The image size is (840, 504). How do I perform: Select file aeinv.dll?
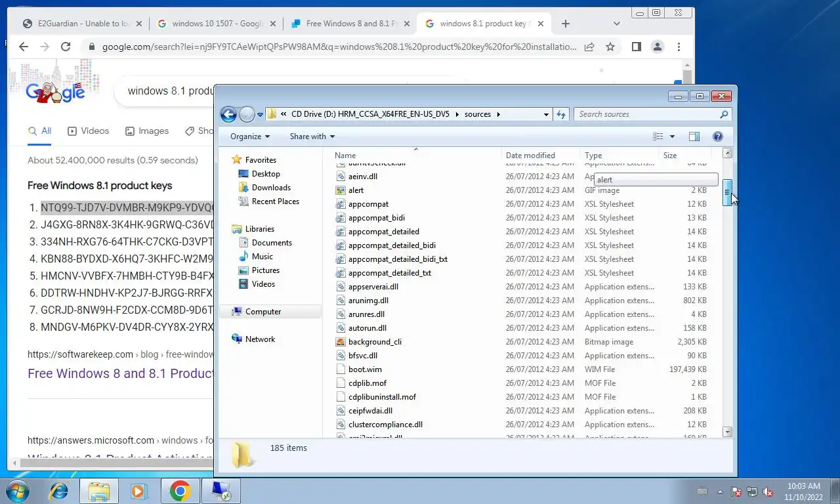pyautogui.click(x=363, y=177)
